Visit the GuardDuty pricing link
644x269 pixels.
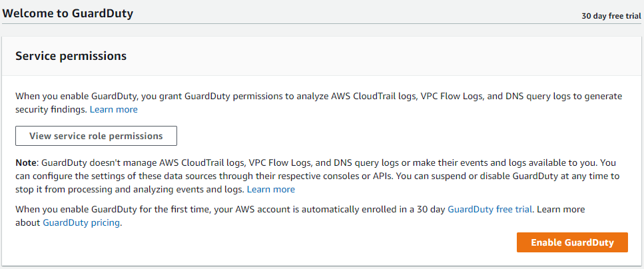coord(81,222)
